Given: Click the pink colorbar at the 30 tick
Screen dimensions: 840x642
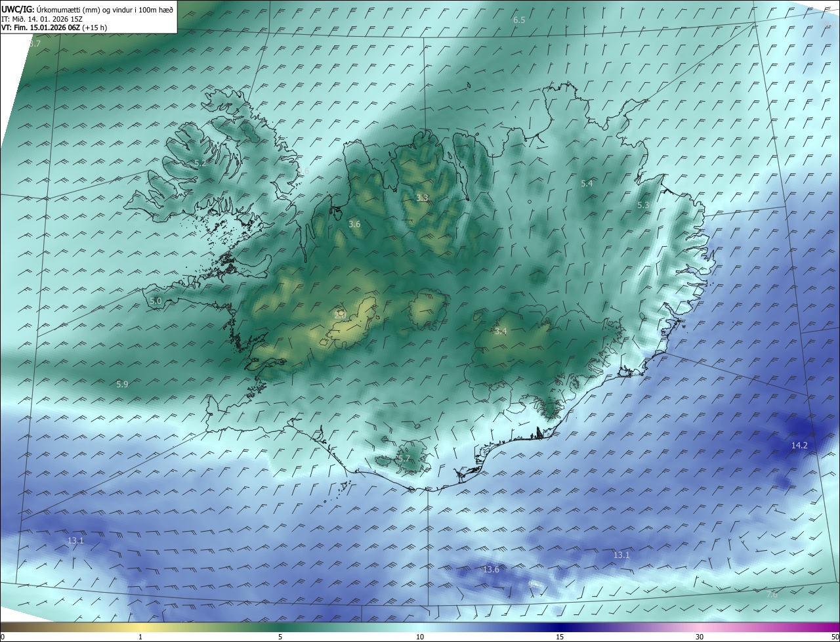Looking at the screenshot, I should click(700, 628).
